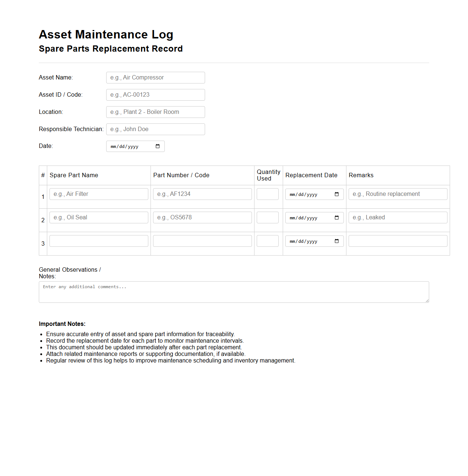Focus the empty row 3 Remarks field
Viewport: 468px width, 476px height.
coord(398,241)
